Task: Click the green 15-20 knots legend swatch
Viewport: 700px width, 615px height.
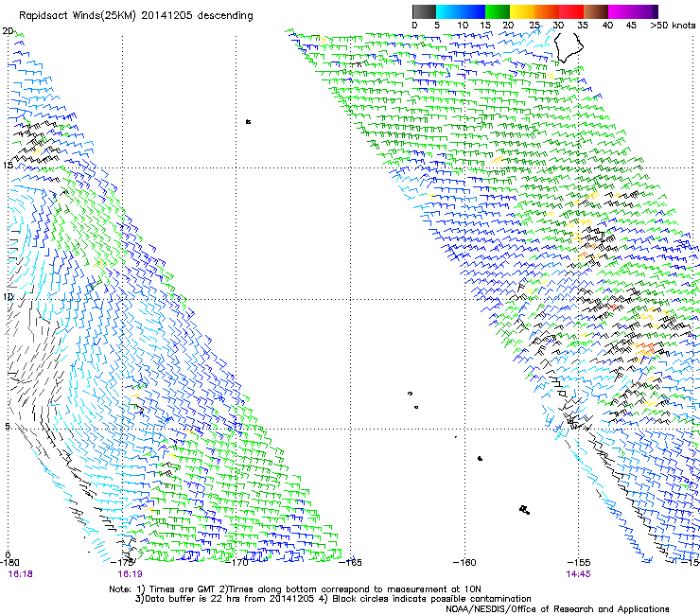Action: pyautogui.click(x=498, y=11)
